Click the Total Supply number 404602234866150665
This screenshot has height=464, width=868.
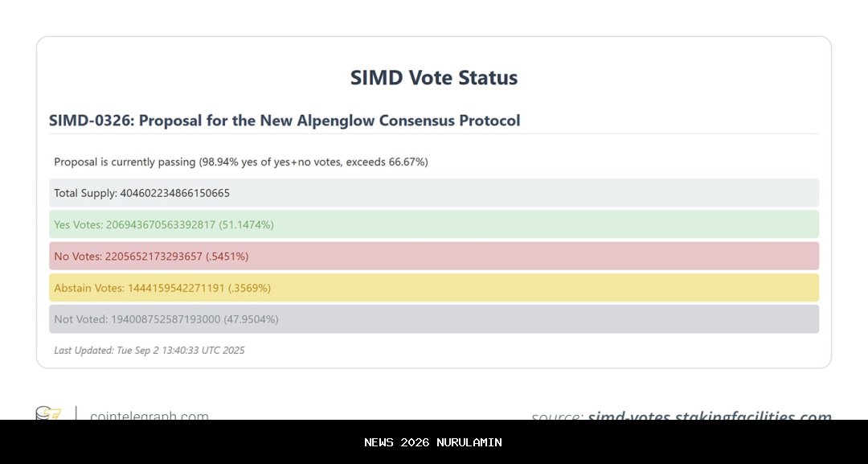tap(175, 193)
